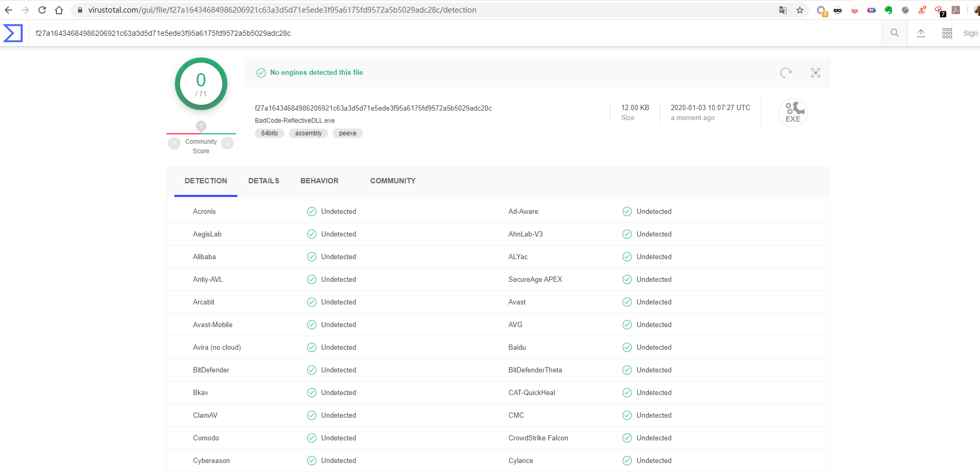Open the 'du' dictionary extension

pyautogui.click(x=872, y=10)
